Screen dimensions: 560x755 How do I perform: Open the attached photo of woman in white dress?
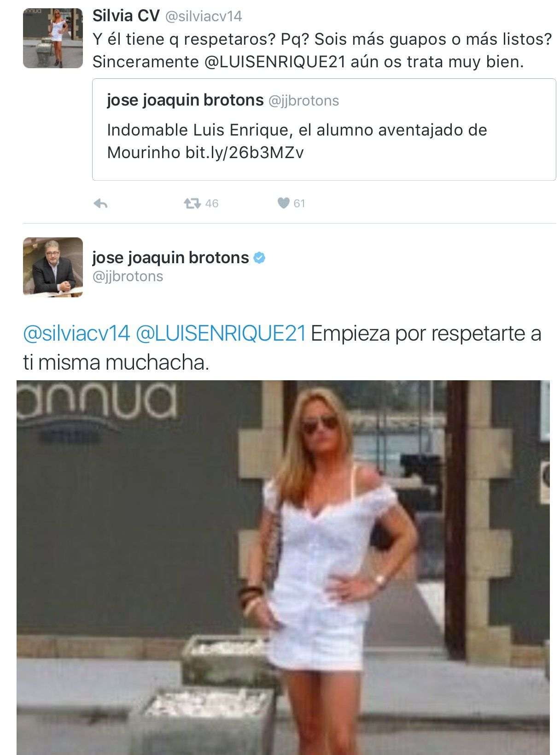(x=283, y=567)
